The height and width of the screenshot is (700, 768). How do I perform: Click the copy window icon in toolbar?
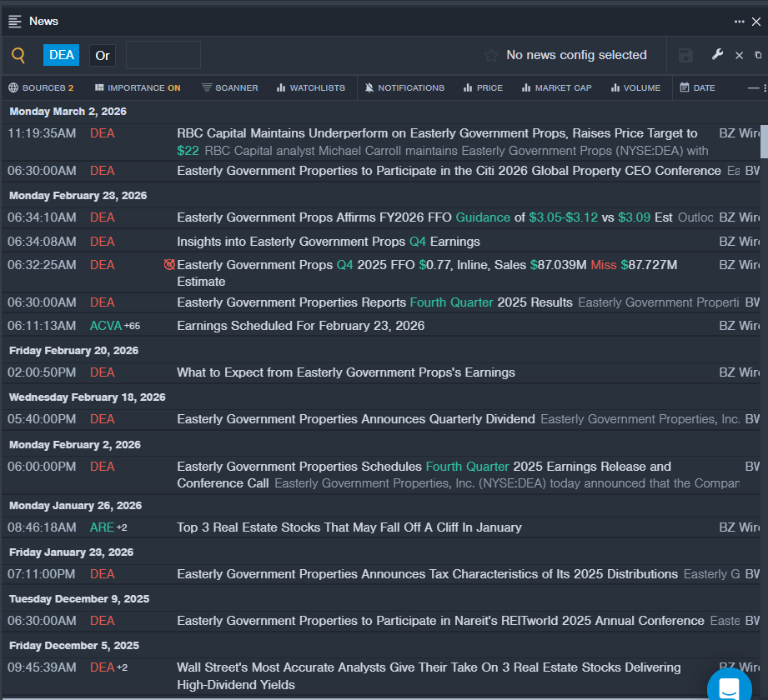tap(758, 55)
